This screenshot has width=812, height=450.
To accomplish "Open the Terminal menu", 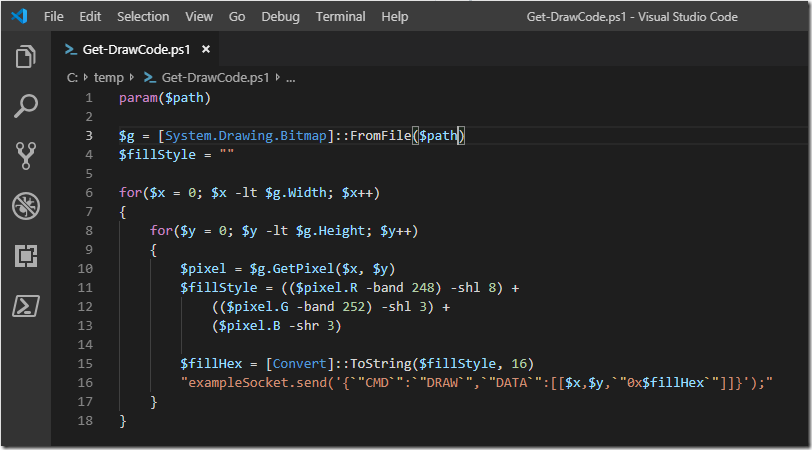I will (340, 17).
